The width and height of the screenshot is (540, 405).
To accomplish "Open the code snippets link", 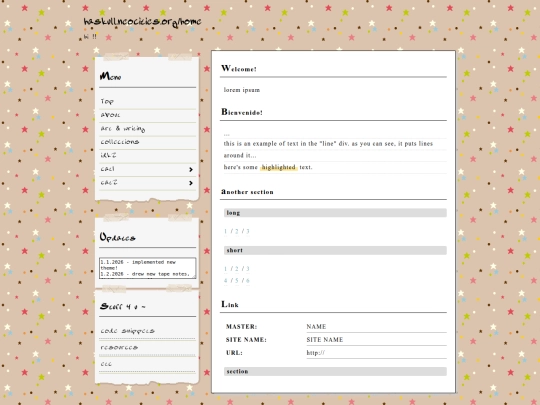I will coord(127,331).
